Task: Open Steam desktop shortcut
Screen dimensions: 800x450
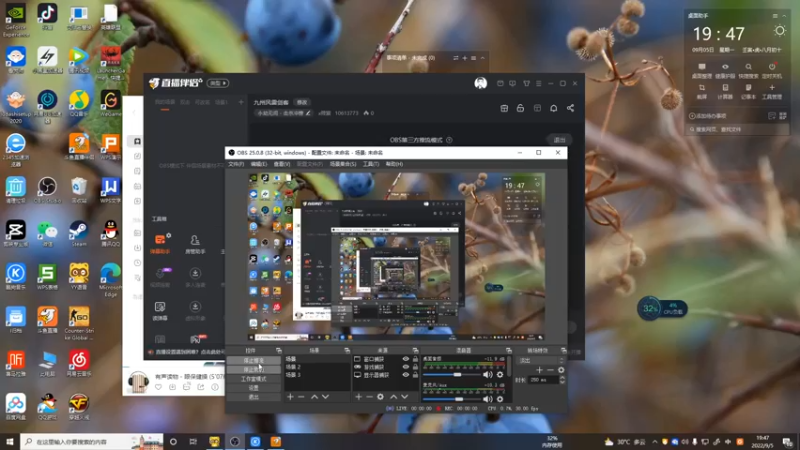Action: tap(79, 234)
